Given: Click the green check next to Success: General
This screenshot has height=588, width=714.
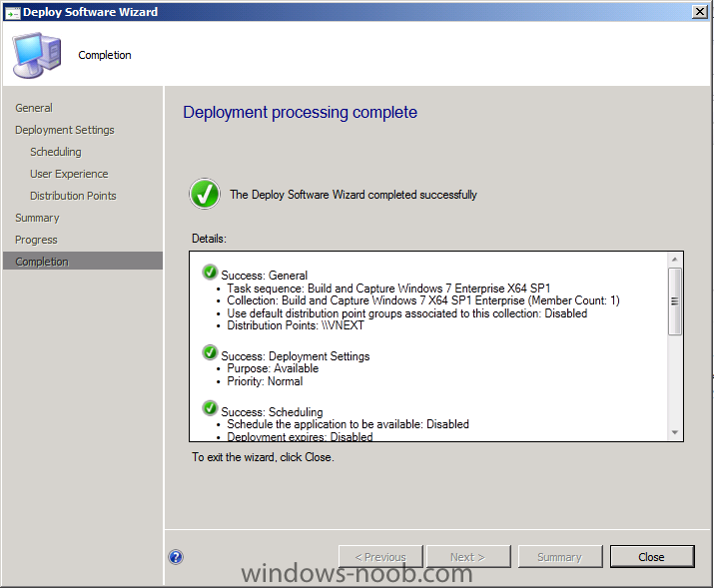Looking at the screenshot, I should tap(210, 273).
